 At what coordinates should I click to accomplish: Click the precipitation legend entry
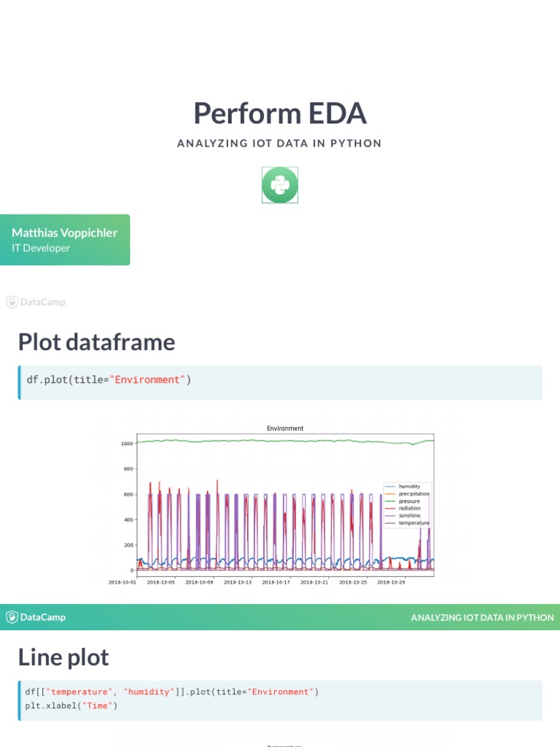tap(413, 494)
